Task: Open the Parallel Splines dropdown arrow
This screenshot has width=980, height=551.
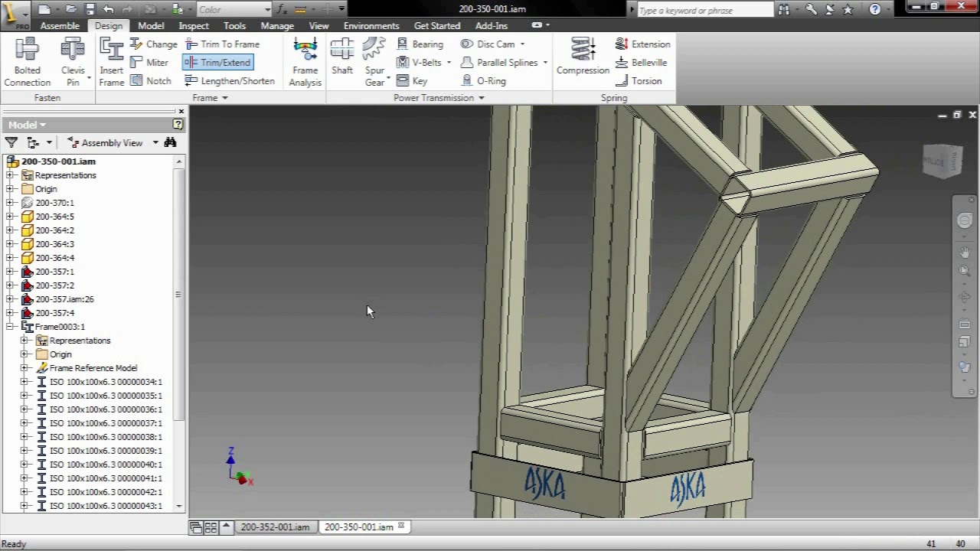Action: [x=545, y=63]
